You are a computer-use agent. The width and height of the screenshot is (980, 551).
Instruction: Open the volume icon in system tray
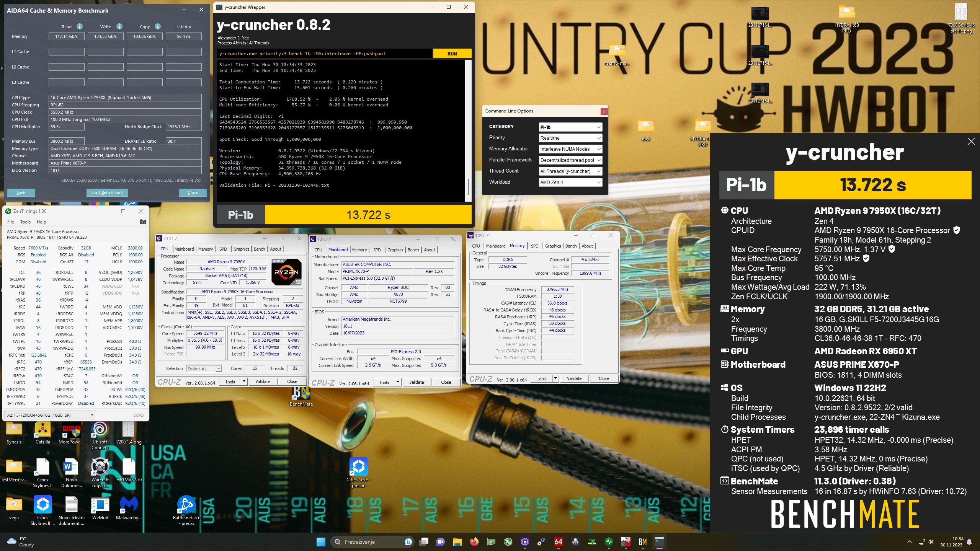click(x=931, y=542)
